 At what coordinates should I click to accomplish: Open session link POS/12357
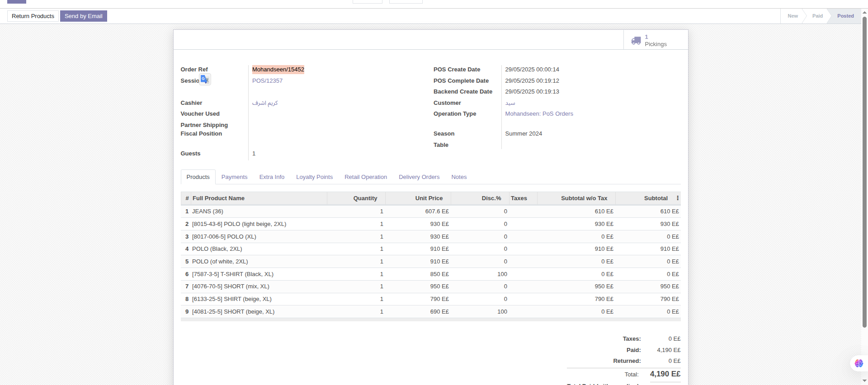point(267,81)
